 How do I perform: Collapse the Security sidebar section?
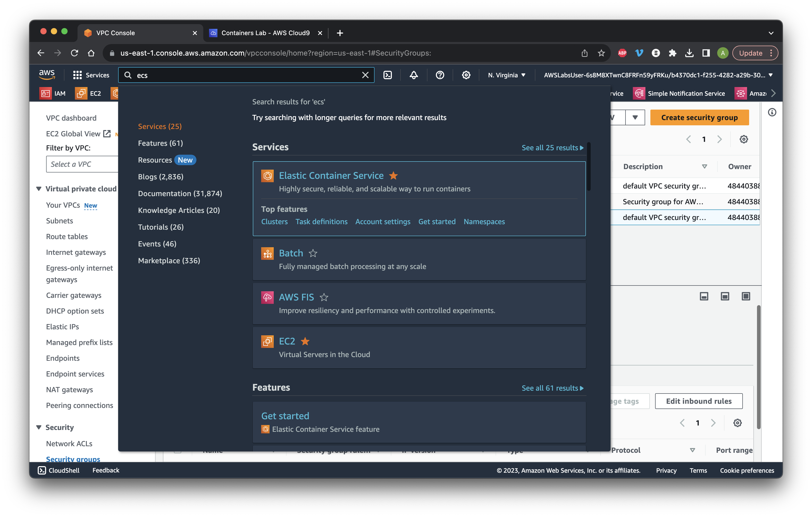coord(39,427)
